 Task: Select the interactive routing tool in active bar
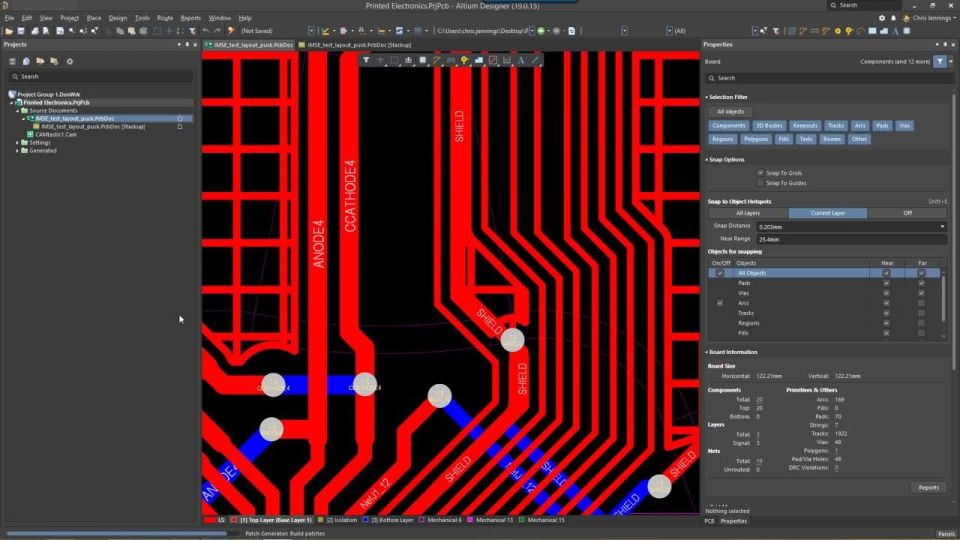coord(437,60)
